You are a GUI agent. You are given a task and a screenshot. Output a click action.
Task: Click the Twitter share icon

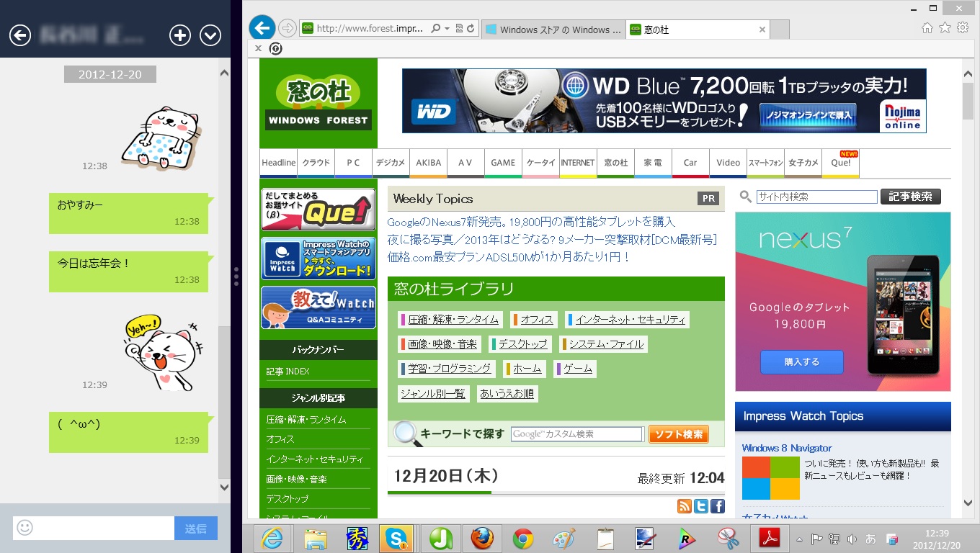(701, 506)
